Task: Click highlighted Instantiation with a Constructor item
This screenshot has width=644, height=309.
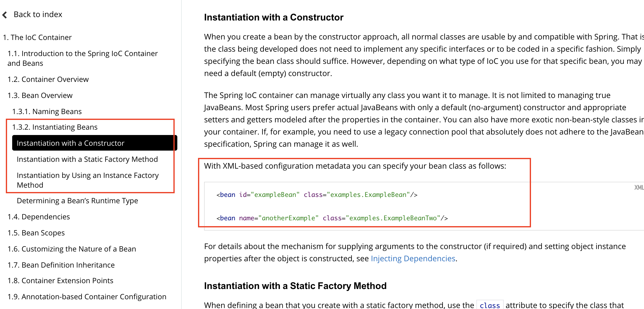Action: pyautogui.click(x=70, y=143)
